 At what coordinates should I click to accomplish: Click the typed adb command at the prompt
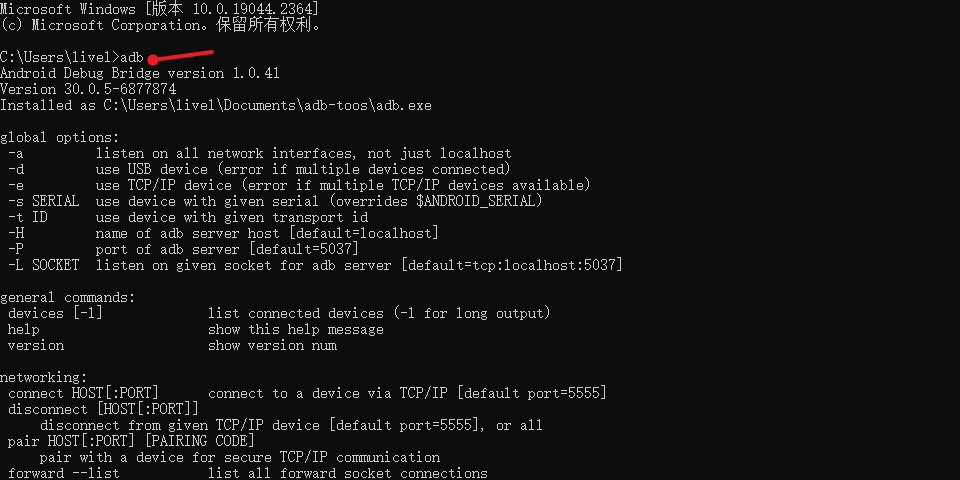coord(132,57)
